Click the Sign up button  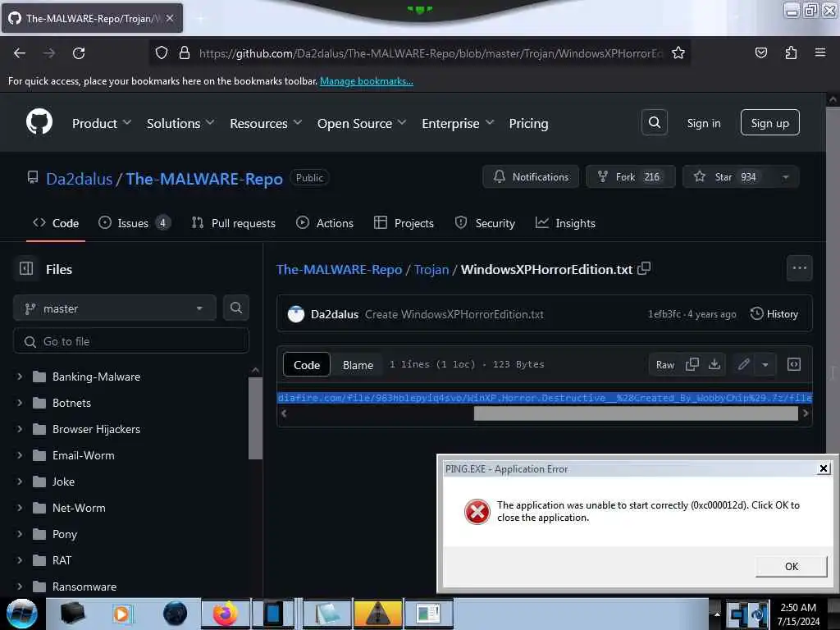pos(769,123)
